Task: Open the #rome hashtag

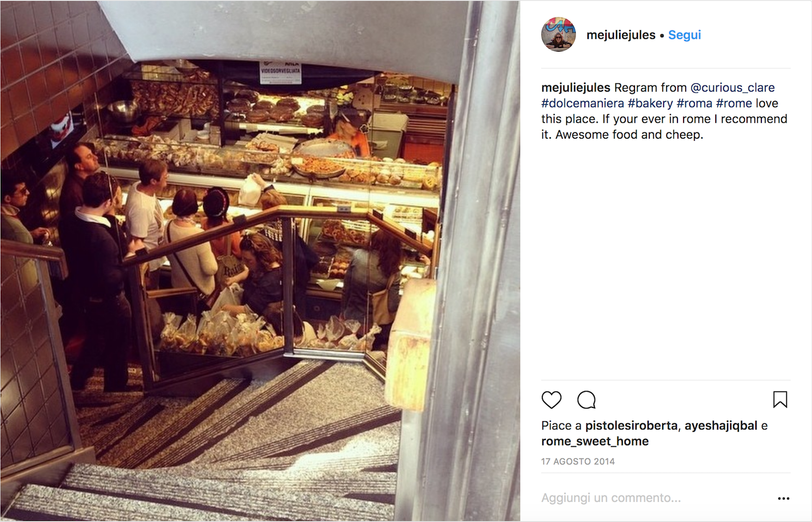Action: (734, 103)
